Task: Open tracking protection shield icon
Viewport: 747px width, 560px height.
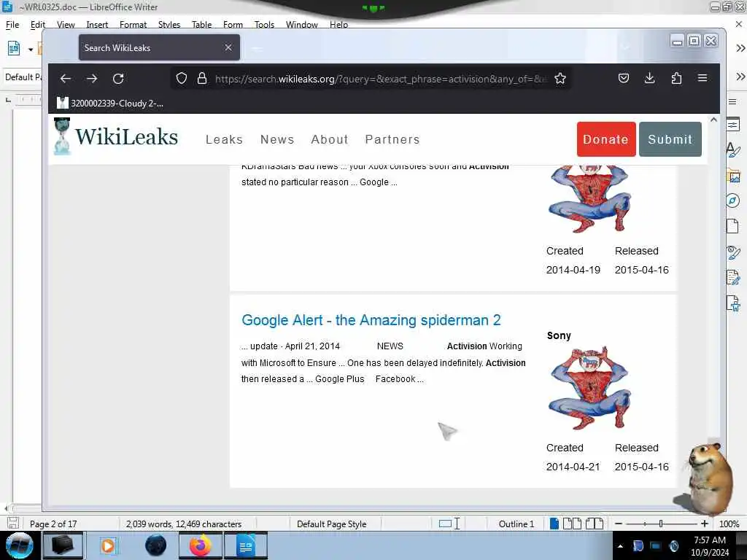Action: 182,79
